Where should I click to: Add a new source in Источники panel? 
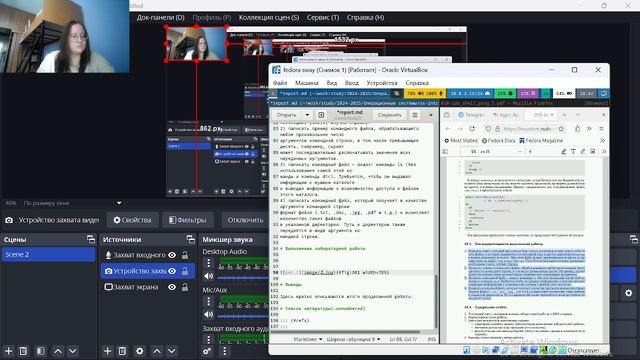(x=108, y=351)
